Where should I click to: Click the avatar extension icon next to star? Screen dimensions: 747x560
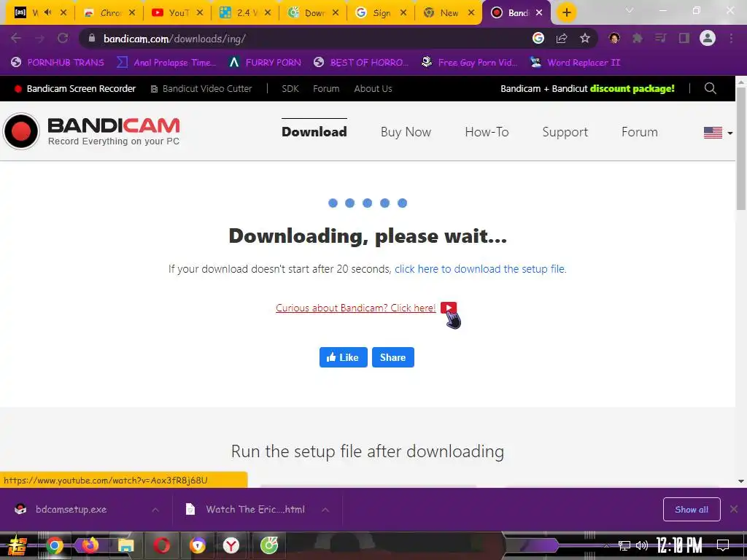pos(614,38)
